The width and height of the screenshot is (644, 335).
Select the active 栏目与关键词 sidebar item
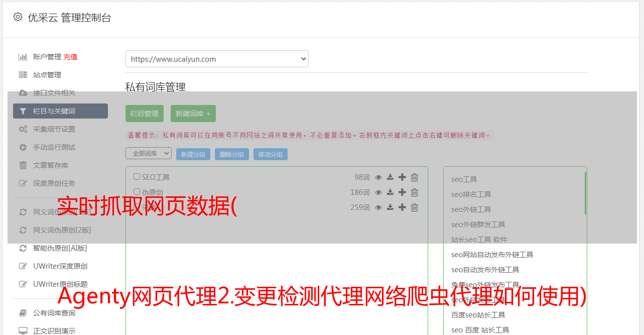coord(60,111)
